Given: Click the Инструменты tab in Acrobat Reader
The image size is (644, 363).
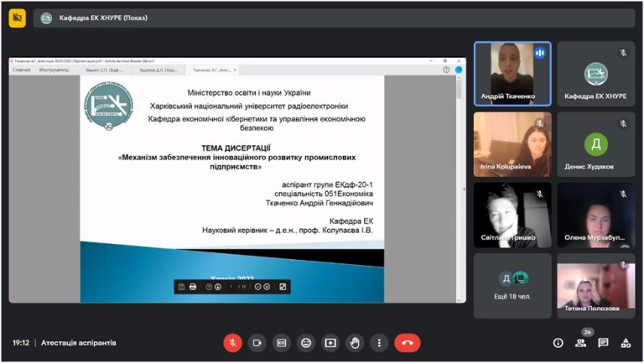Looking at the screenshot, I should (x=54, y=70).
